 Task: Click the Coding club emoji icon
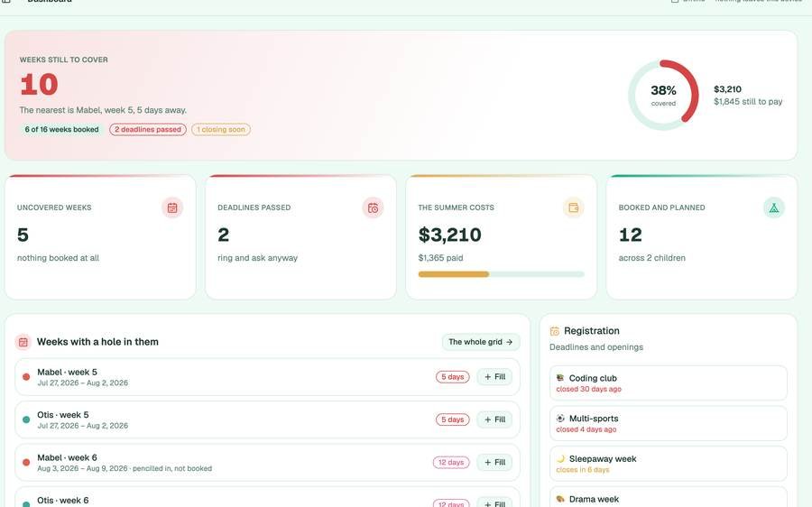pos(560,378)
